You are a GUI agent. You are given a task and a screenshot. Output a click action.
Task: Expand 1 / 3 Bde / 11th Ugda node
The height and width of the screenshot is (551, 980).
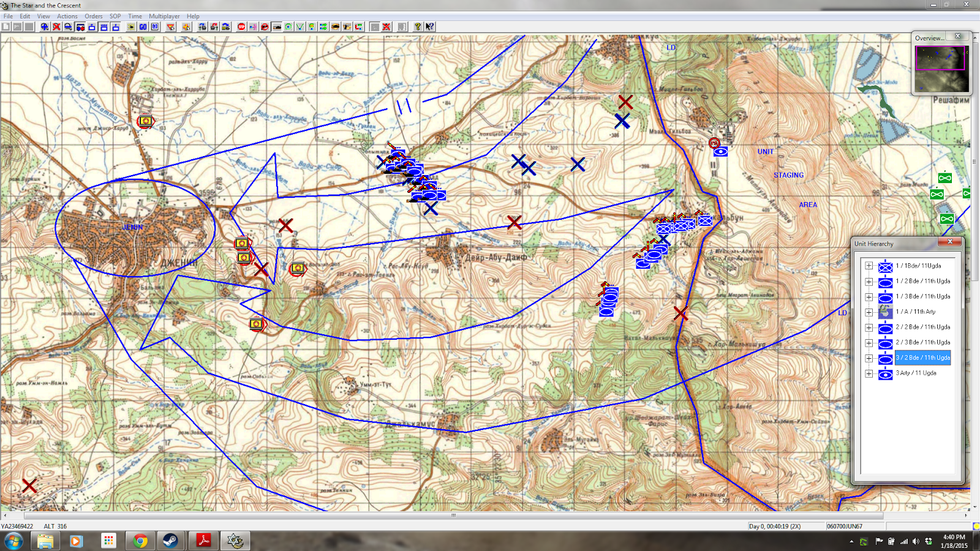[869, 297]
